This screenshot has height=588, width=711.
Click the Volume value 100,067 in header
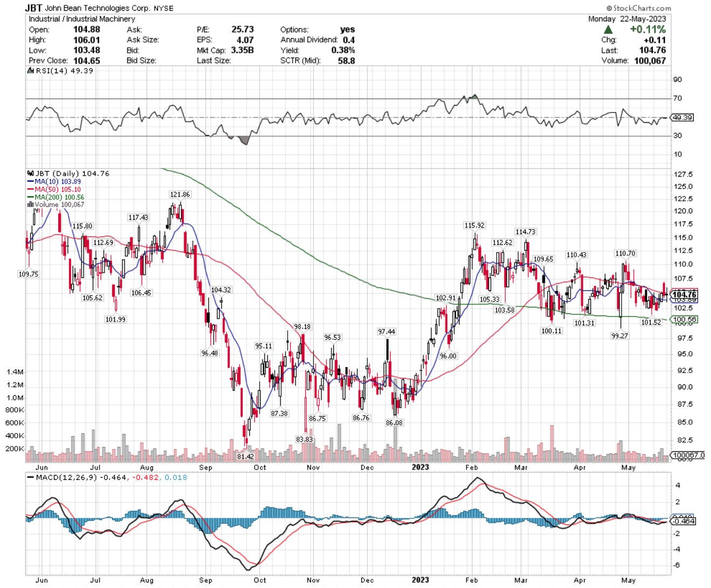650,60
